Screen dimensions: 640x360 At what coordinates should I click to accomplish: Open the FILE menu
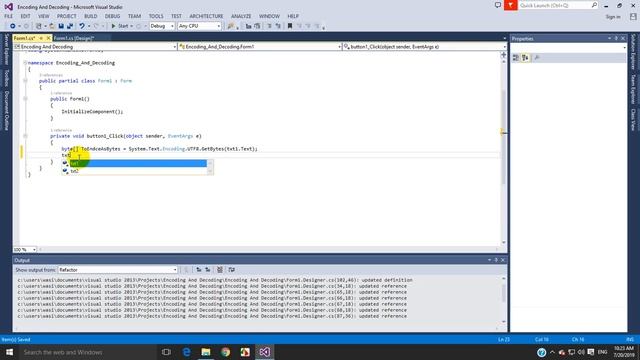(x=9, y=16)
